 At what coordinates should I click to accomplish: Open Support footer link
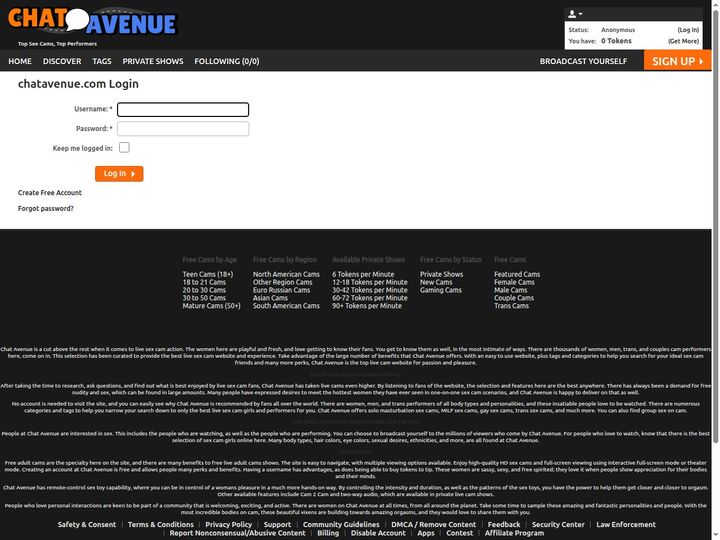coord(277,524)
